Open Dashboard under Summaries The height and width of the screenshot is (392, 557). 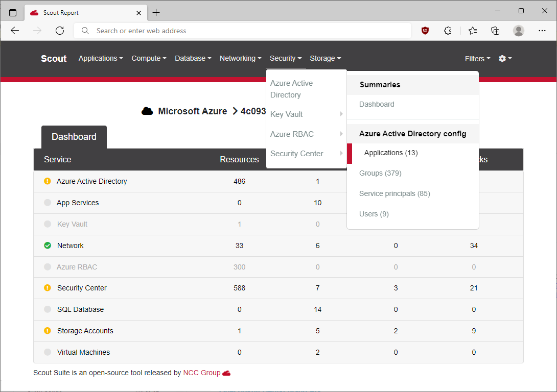coord(377,104)
